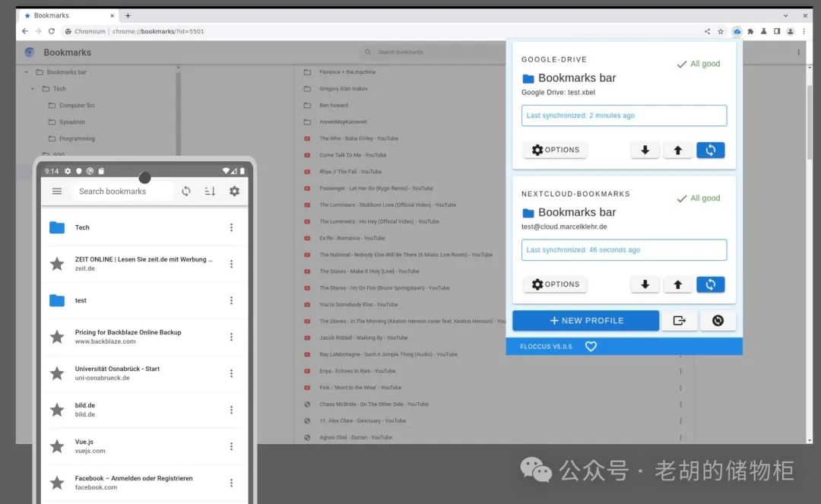This screenshot has height=504, width=821.
Task: Click the address bar URL field
Action: pyautogui.click(x=382, y=31)
